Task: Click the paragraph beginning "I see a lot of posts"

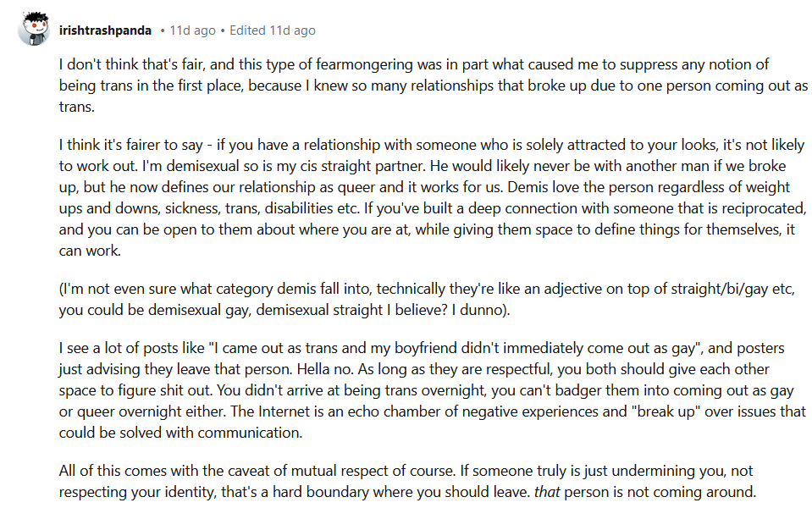Action: click(x=433, y=390)
